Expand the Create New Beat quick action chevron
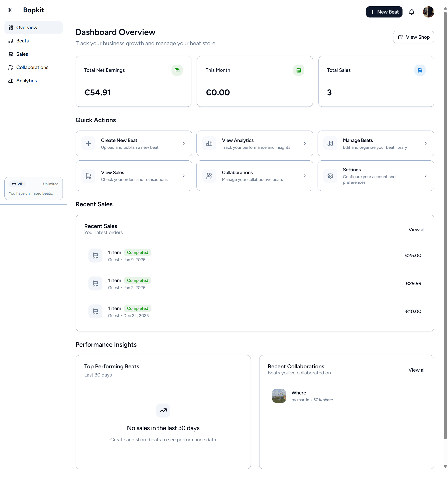The height and width of the screenshot is (480, 448). [x=184, y=143]
